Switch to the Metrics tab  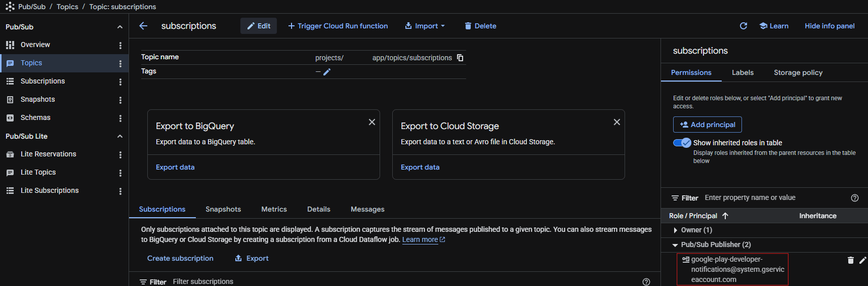(x=274, y=209)
